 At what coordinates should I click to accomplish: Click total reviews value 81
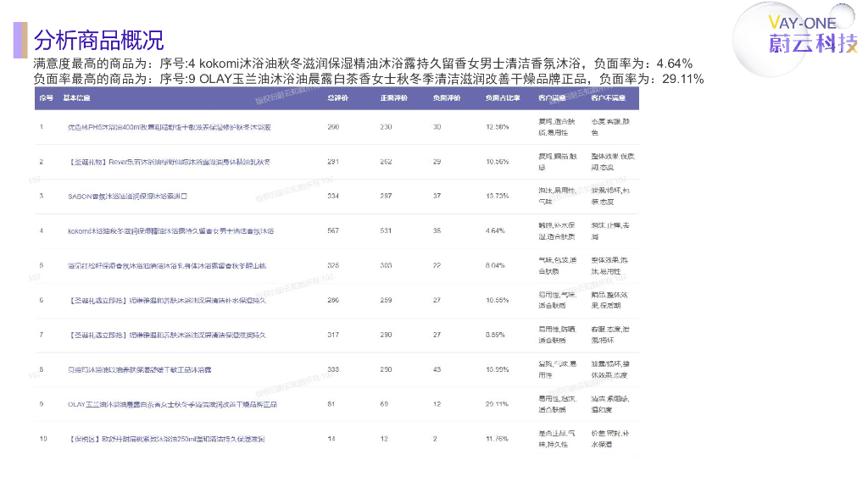coord(331,404)
